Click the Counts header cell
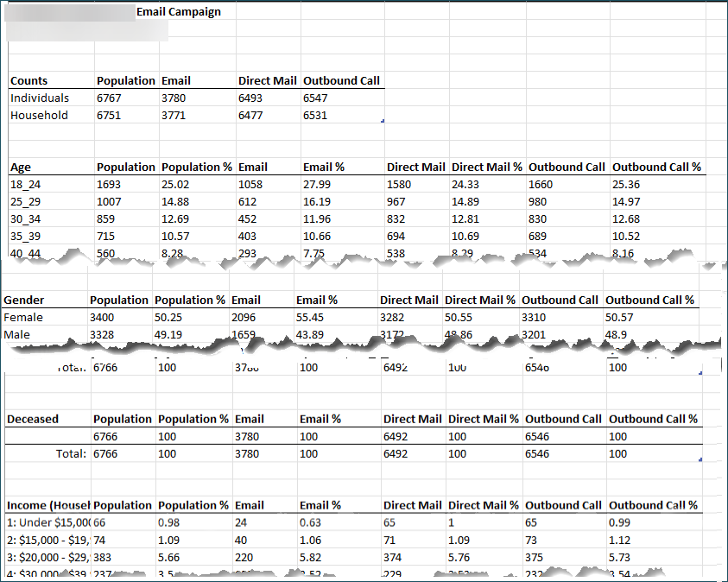The height and width of the screenshot is (582, 728). click(29, 80)
